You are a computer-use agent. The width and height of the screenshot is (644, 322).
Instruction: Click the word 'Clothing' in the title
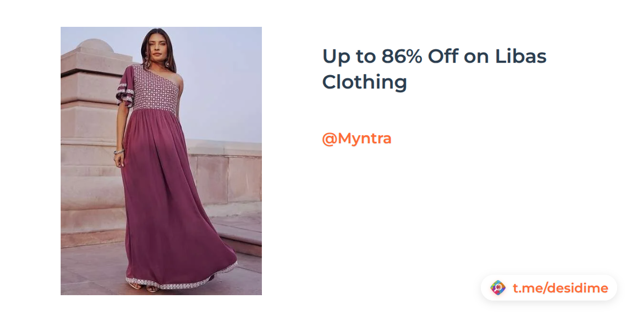[364, 82]
